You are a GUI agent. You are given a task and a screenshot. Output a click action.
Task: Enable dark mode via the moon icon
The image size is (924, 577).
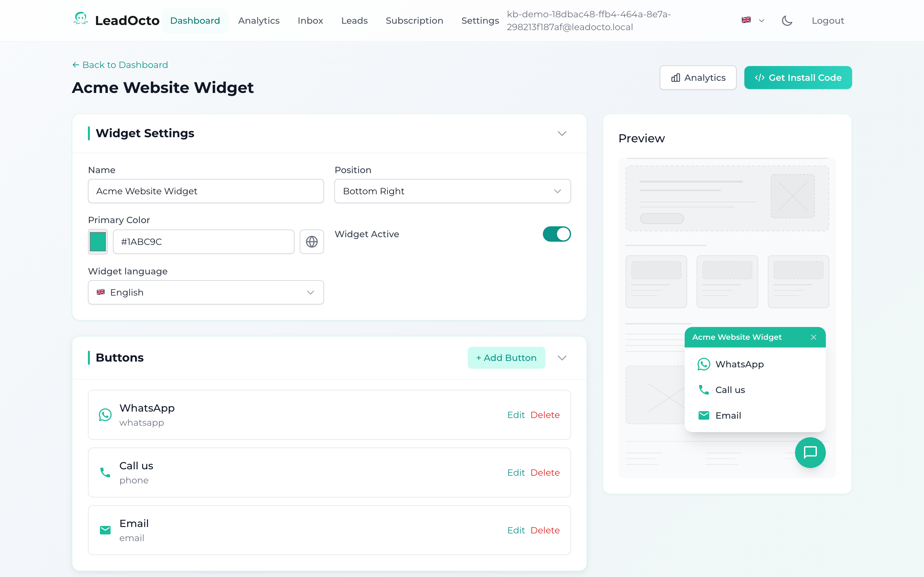tap(787, 20)
